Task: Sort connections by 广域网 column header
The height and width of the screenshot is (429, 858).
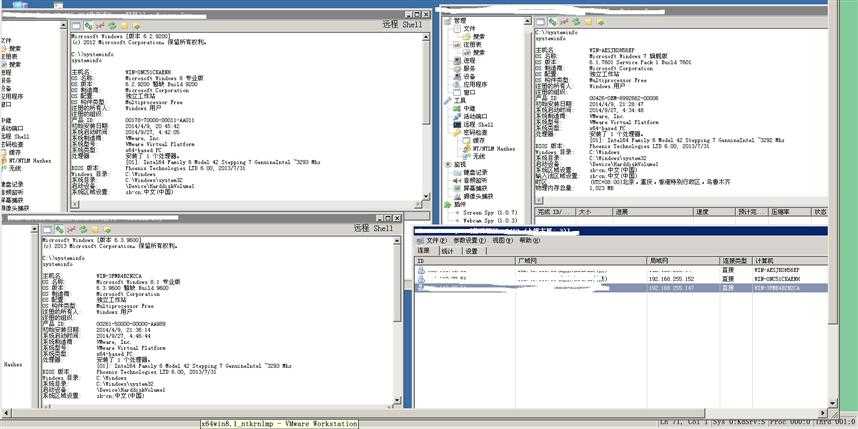Action: tap(581, 261)
